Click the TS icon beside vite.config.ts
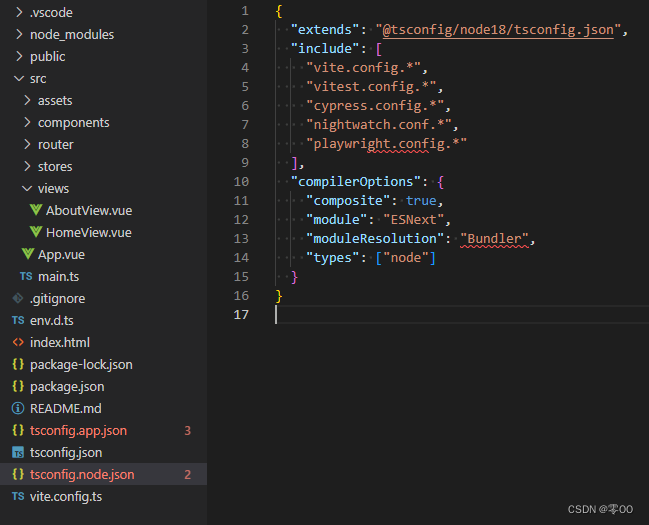The height and width of the screenshot is (525, 649). click(18, 496)
